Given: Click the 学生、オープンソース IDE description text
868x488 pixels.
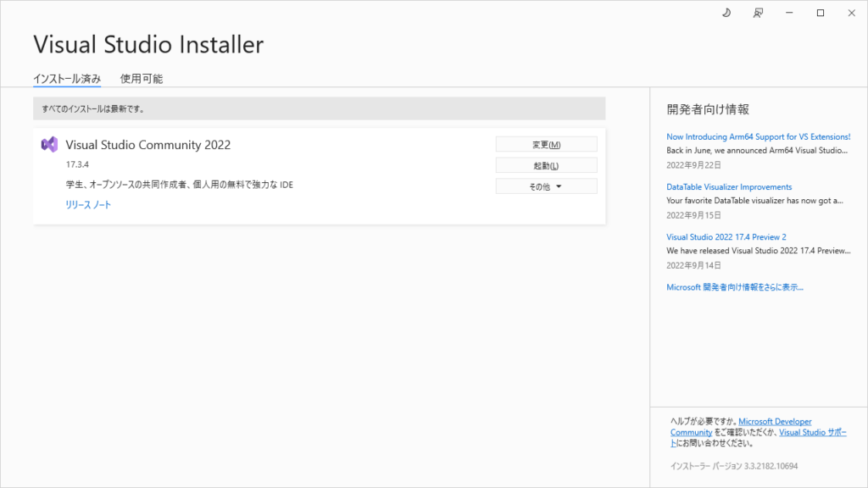Looking at the screenshot, I should [x=180, y=185].
